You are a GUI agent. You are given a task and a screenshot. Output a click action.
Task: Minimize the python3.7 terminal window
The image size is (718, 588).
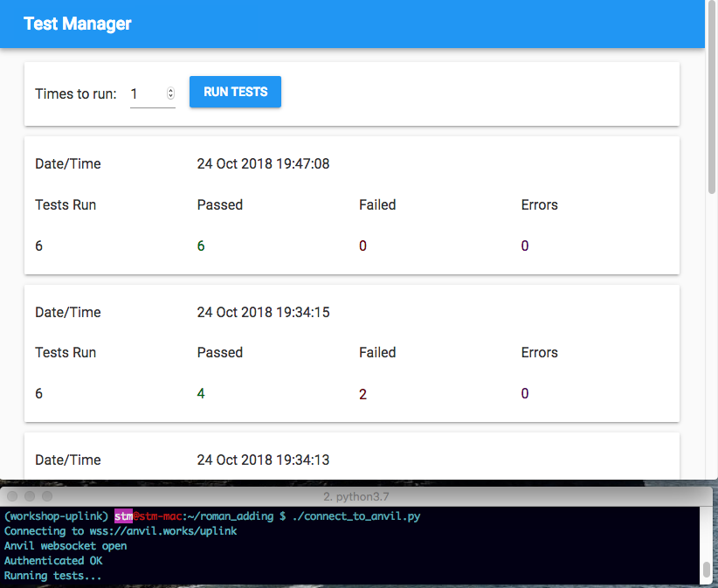[30, 496]
